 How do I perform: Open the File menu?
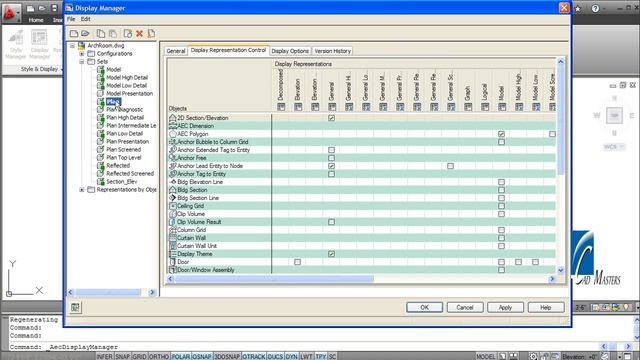click(71, 19)
